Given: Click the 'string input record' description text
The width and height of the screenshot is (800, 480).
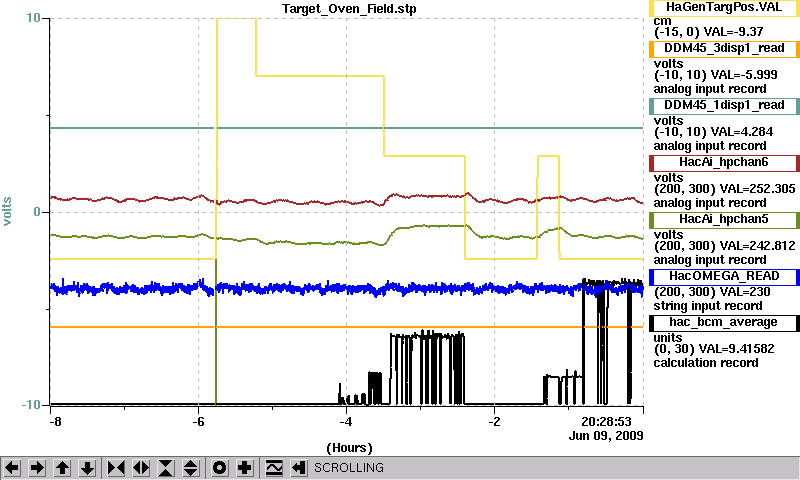Looking at the screenshot, I should point(708,306).
